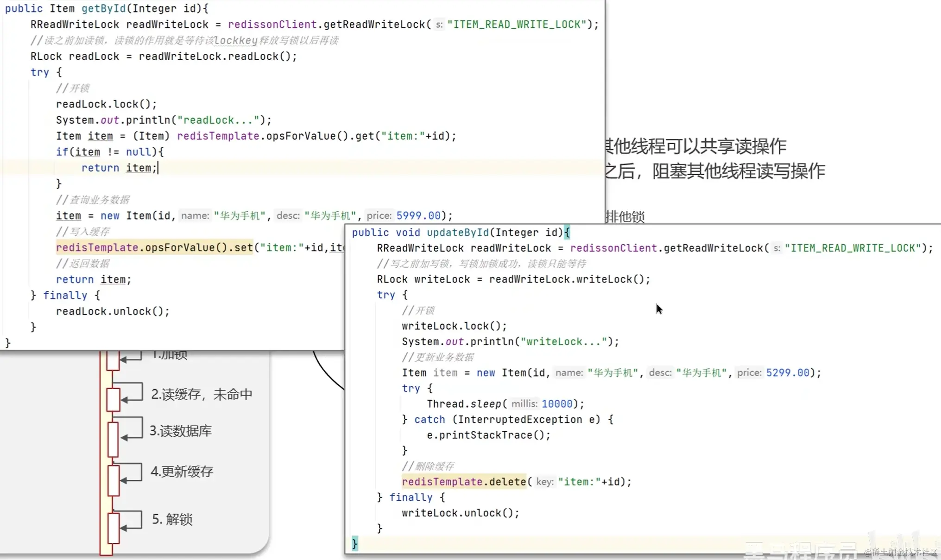Click the highlighted closing brace of updateById
Image resolution: width=941 pixels, height=560 pixels.
click(355, 543)
